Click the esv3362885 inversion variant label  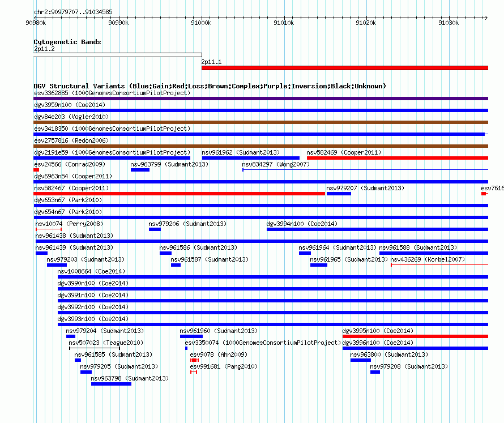(x=112, y=93)
